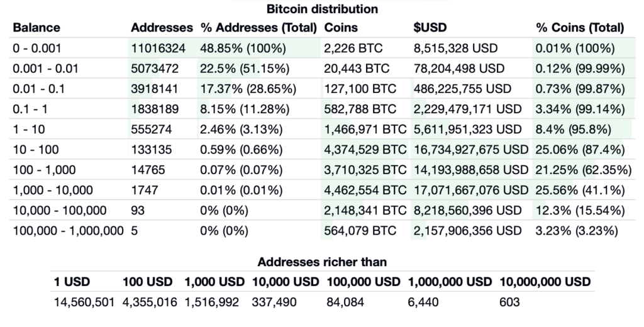Click the $USD column header

[x=430, y=28]
